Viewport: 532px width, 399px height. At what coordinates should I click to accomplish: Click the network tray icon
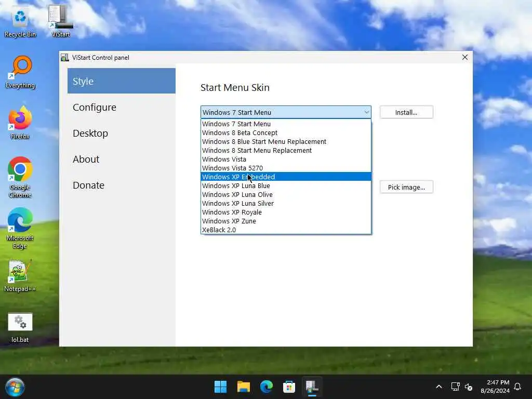(455, 387)
